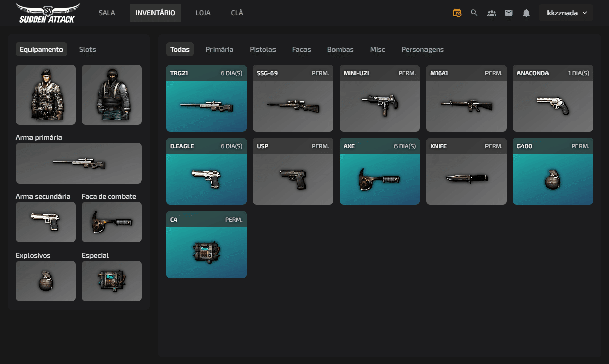The image size is (609, 364).
Task: Select the Todas filter tab
Action: pos(180,49)
